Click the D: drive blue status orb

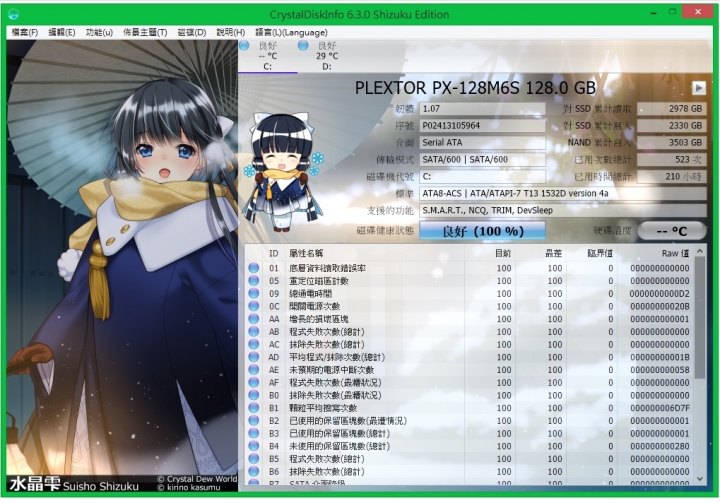click(x=303, y=45)
